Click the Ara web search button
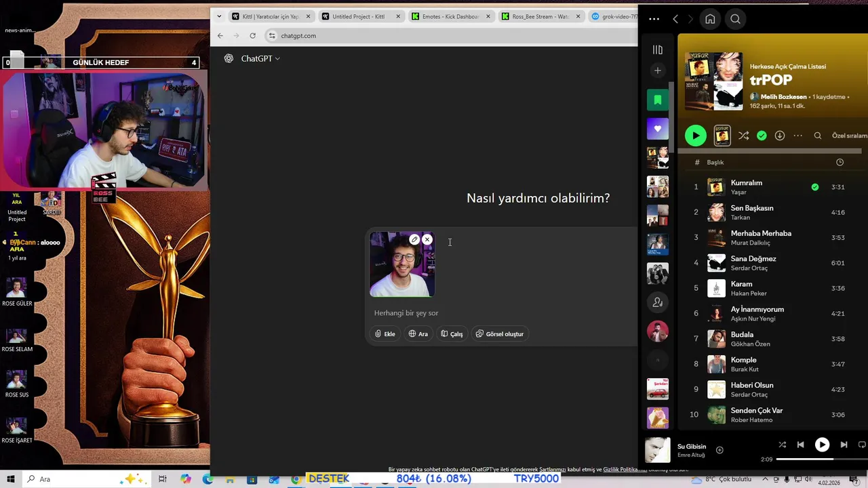The width and height of the screenshot is (868, 488). click(x=418, y=334)
